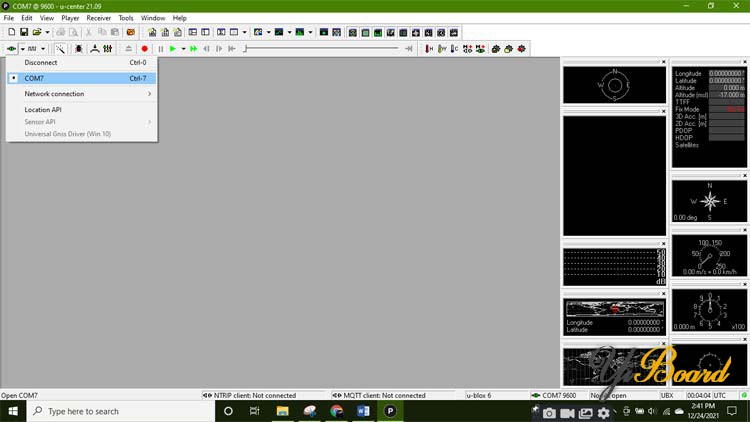Image resolution: width=750 pixels, height=422 pixels.
Task: Choose Disconnect from the port menu
Action: [82, 62]
